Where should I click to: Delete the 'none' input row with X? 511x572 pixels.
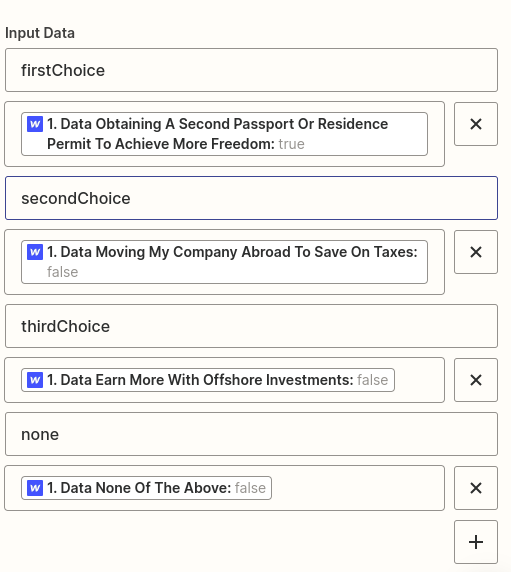[476, 488]
